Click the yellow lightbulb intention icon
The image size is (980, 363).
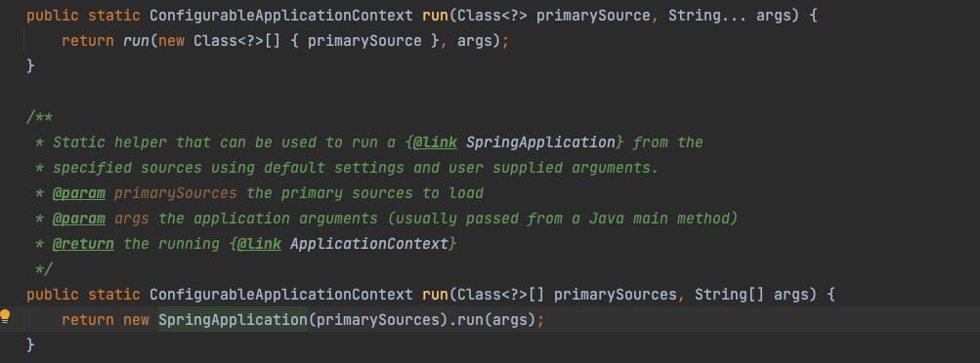point(6,316)
